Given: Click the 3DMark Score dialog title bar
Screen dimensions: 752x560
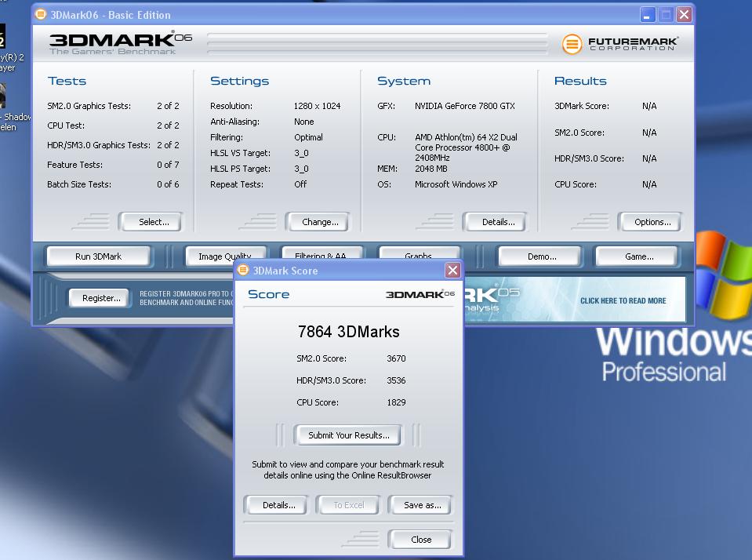Looking at the screenshot, I should (x=349, y=270).
